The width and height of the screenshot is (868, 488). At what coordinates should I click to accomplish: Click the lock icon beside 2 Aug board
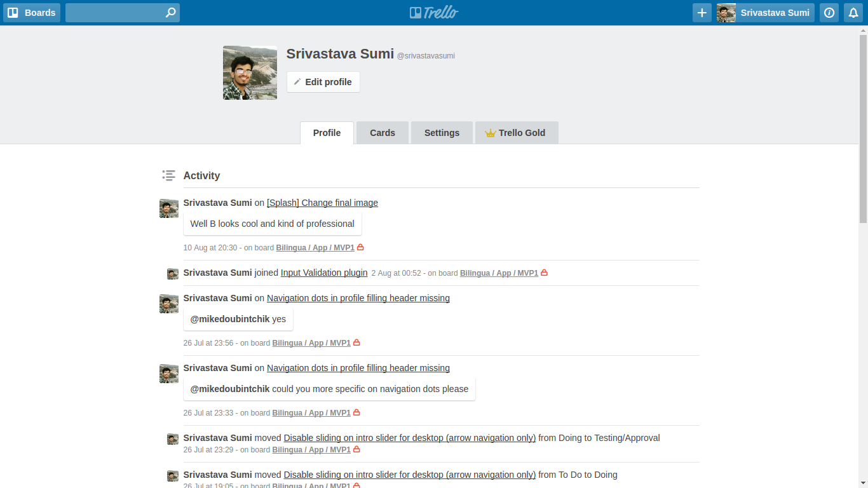[x=545, y=273]
